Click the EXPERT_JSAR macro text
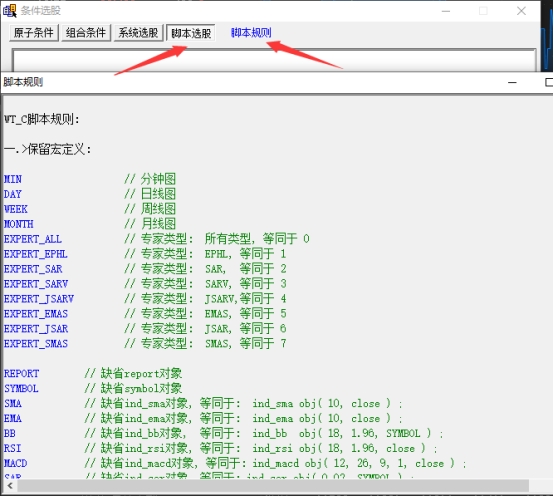 pos(36,329)
